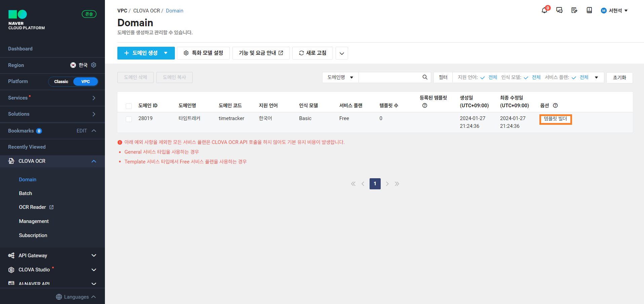644x304 pixels.
Task: Click the CLOVA OCR service icon
Action: (11, 161)
